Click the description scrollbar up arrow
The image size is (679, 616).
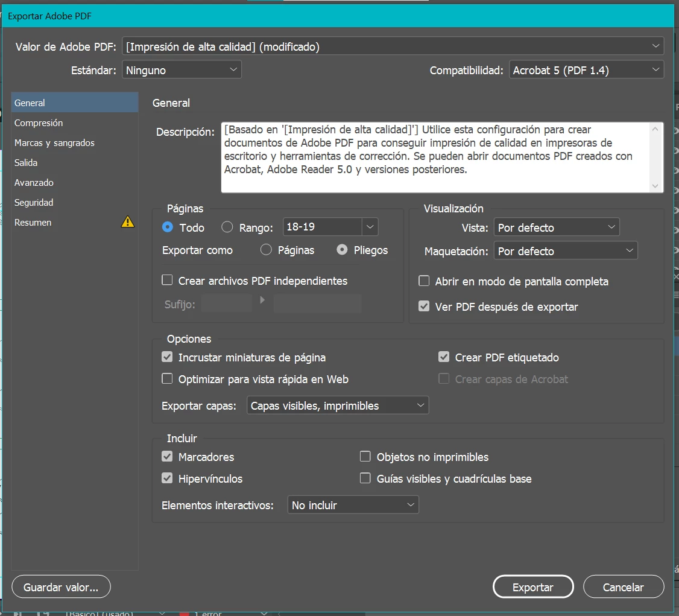pos(655,129)
